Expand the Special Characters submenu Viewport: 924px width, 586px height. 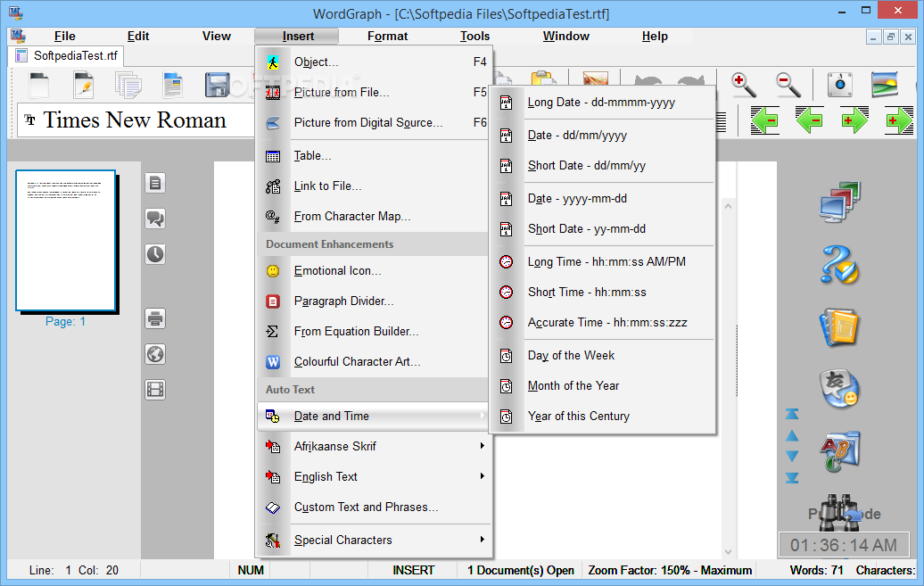coord(375,540)
